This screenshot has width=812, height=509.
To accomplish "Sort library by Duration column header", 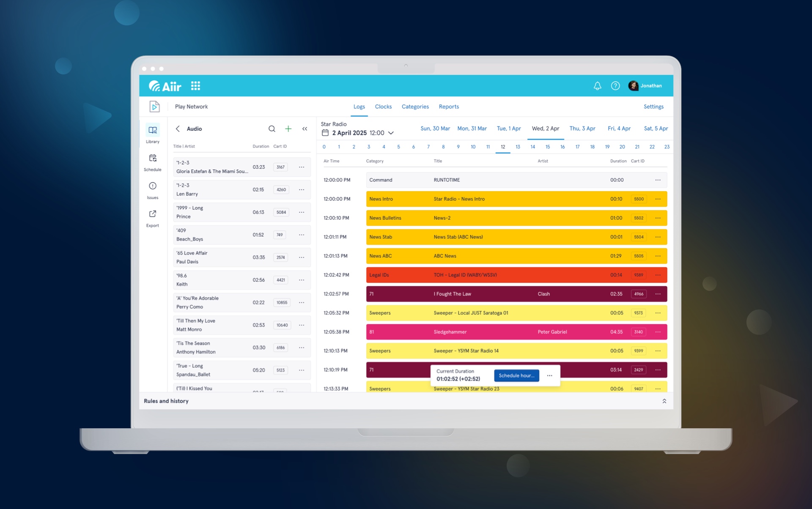I will click(261, 146).
